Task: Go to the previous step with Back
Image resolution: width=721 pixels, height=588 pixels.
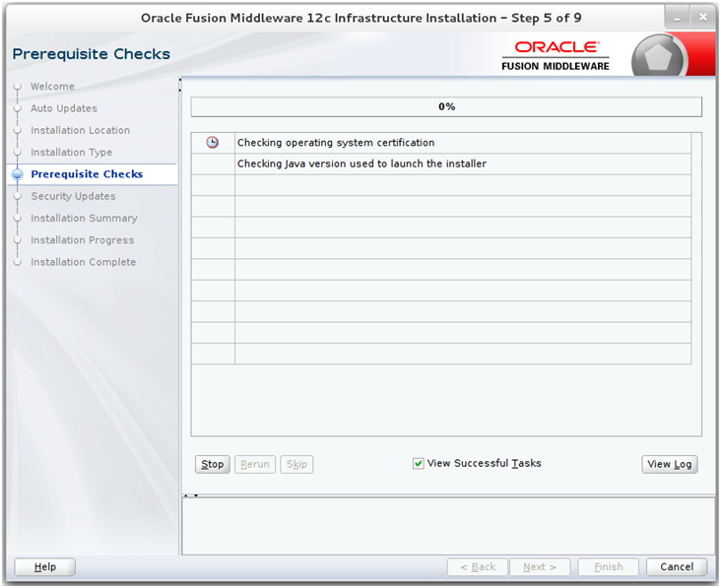Action: 478,567
